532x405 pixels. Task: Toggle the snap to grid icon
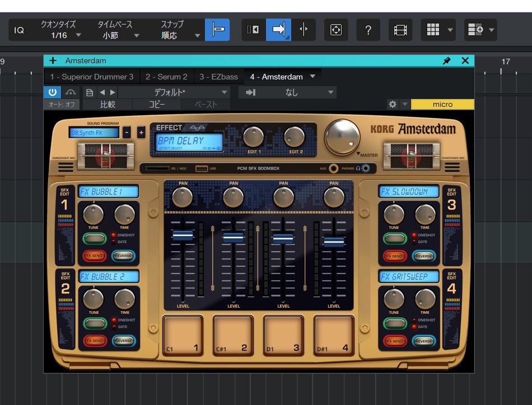click(217, 30)
